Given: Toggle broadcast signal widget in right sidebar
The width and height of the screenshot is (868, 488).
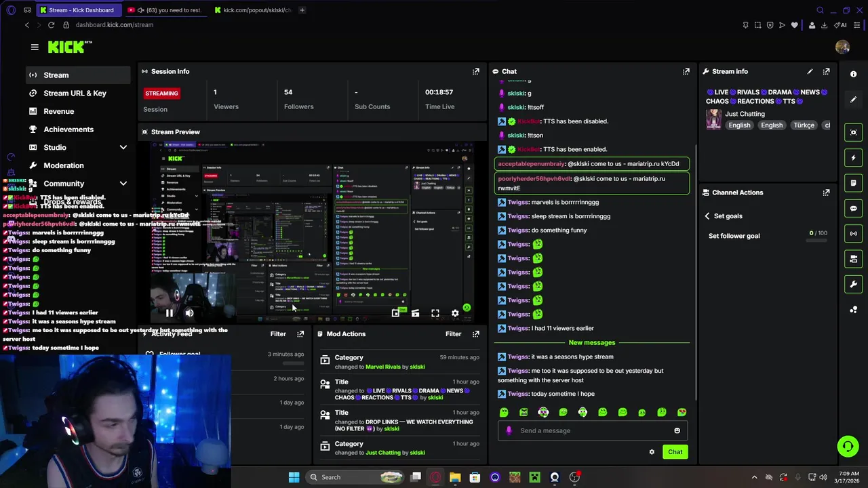Looking at the screenshot, I should (853, 233).
